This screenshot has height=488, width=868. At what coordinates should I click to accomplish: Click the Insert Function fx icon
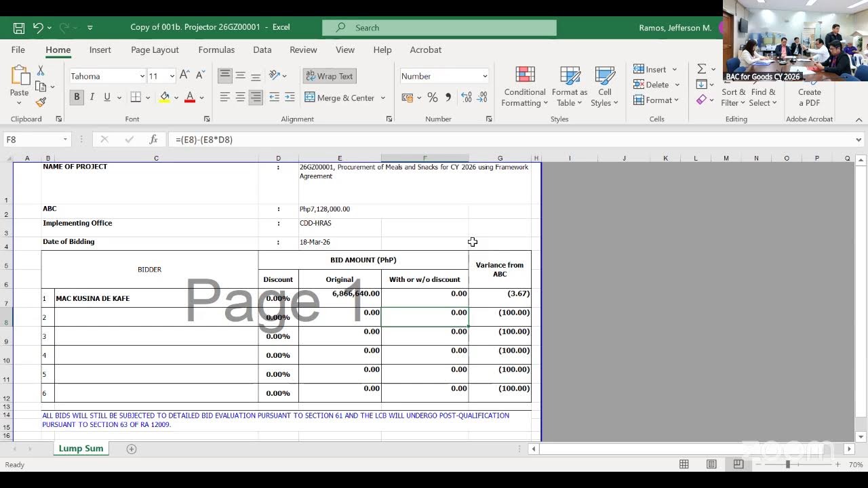[x=154, y=140]
